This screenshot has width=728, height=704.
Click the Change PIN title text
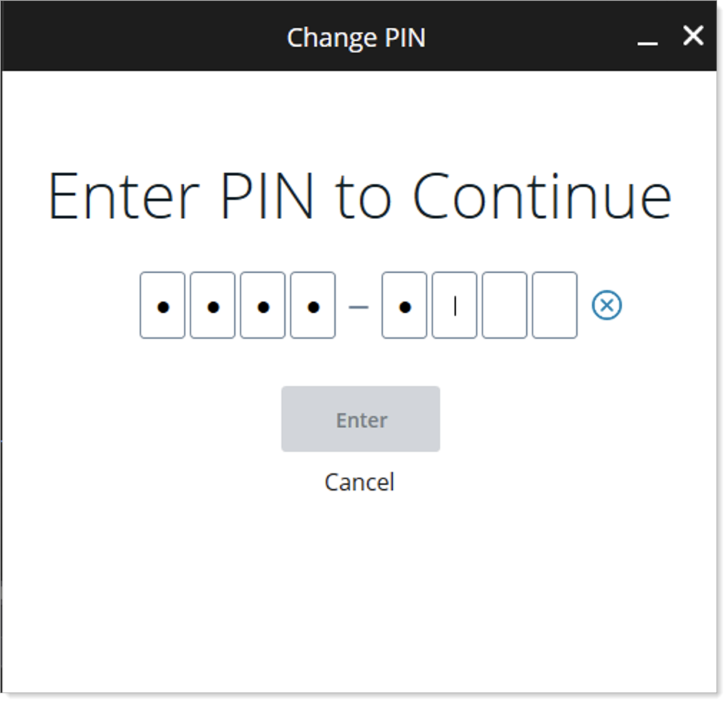click(x=356, y=37)
